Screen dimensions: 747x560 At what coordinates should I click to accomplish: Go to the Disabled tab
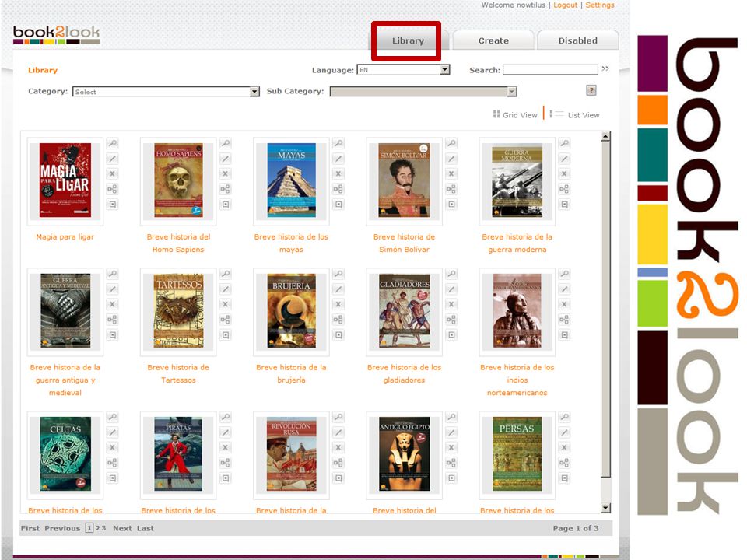click(578, 40)
